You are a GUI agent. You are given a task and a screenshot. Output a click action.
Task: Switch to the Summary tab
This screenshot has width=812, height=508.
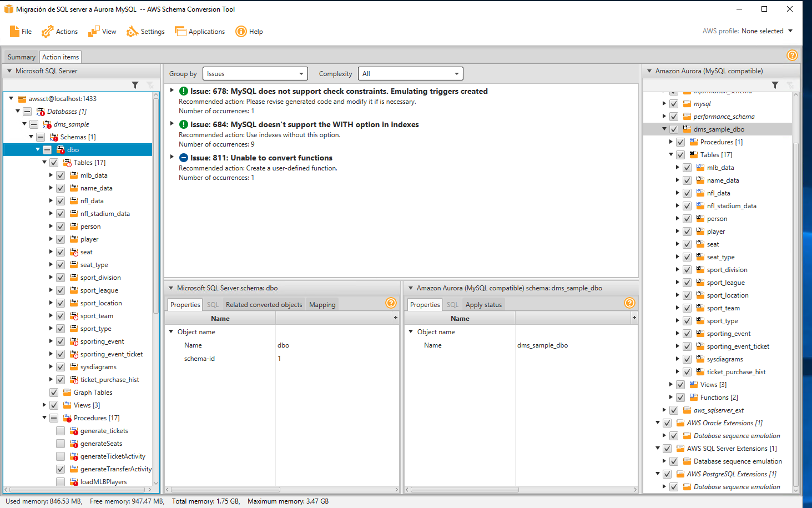pos(22,57)
